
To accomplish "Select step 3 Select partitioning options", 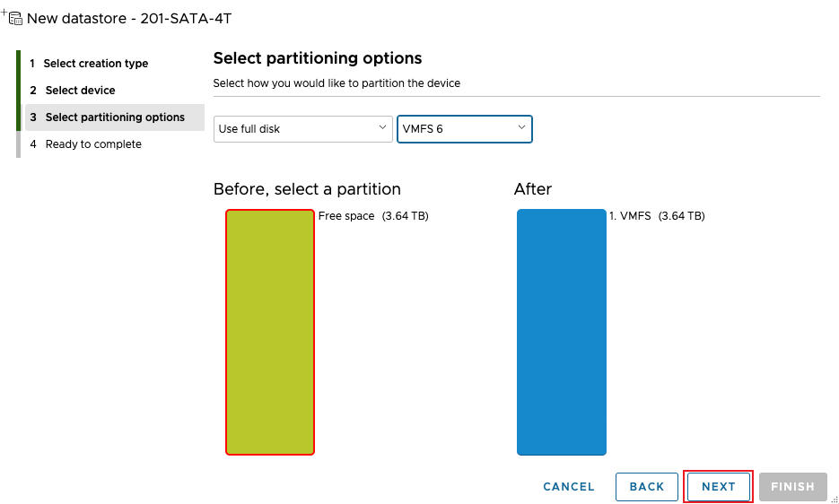I will (115, 117).
